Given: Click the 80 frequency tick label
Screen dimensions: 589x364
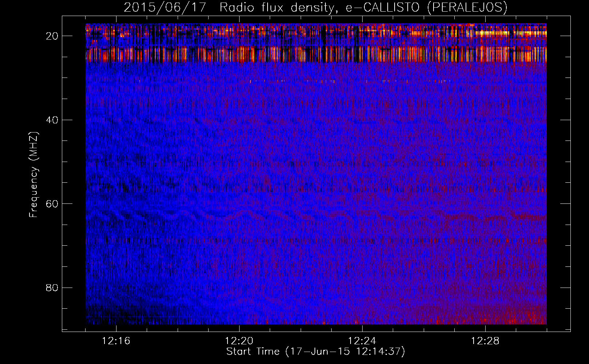Looking at the screenshot, I should click(52, 288).
